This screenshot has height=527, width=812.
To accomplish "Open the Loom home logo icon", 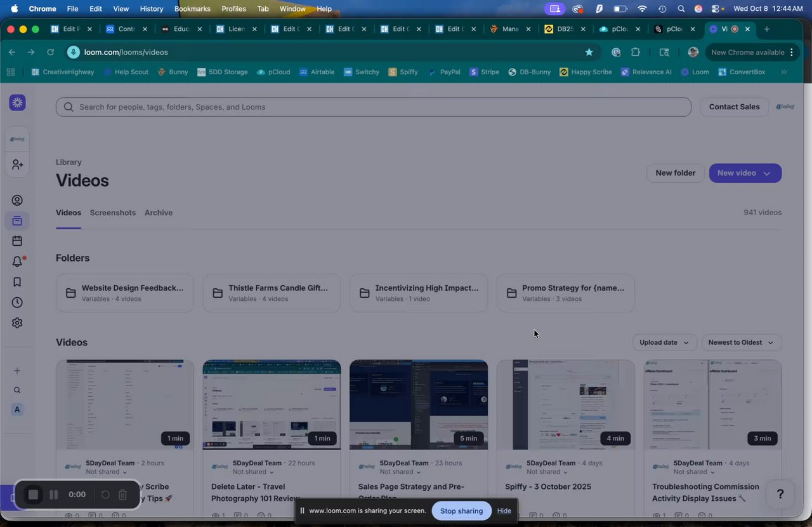I will pos(17,102).
